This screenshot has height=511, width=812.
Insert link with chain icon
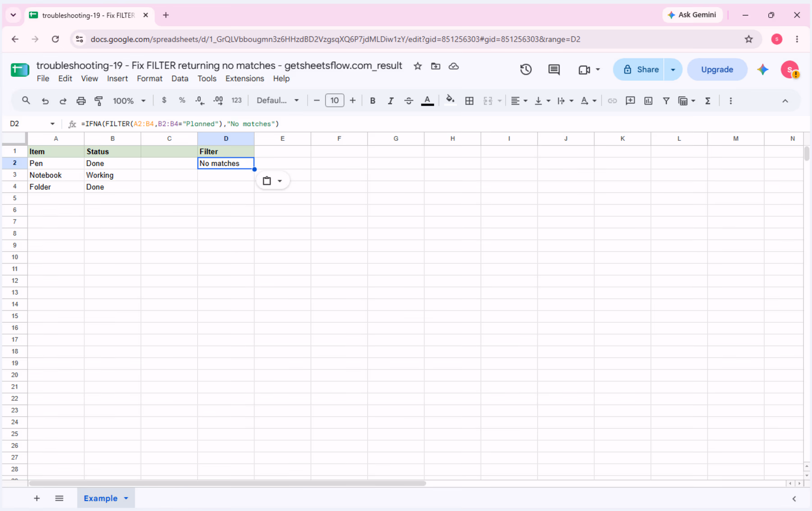612,101
